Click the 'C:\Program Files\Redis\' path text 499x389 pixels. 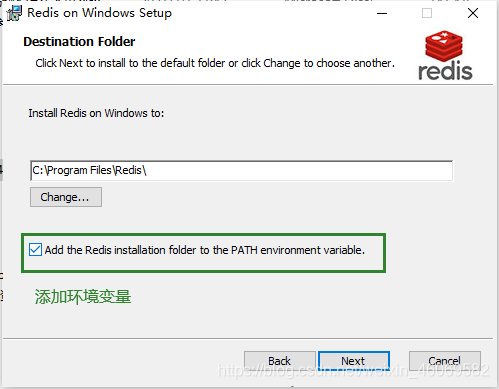[89, 170]
